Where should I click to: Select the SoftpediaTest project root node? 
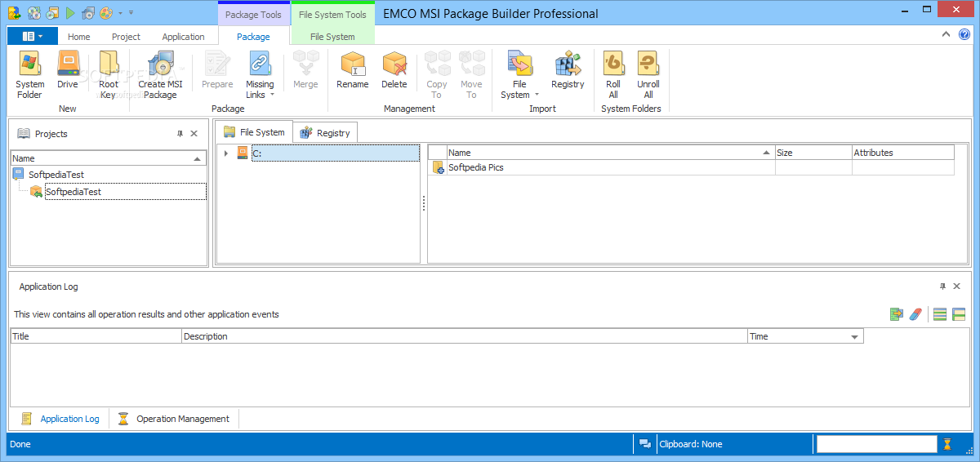tap(56, 175)
